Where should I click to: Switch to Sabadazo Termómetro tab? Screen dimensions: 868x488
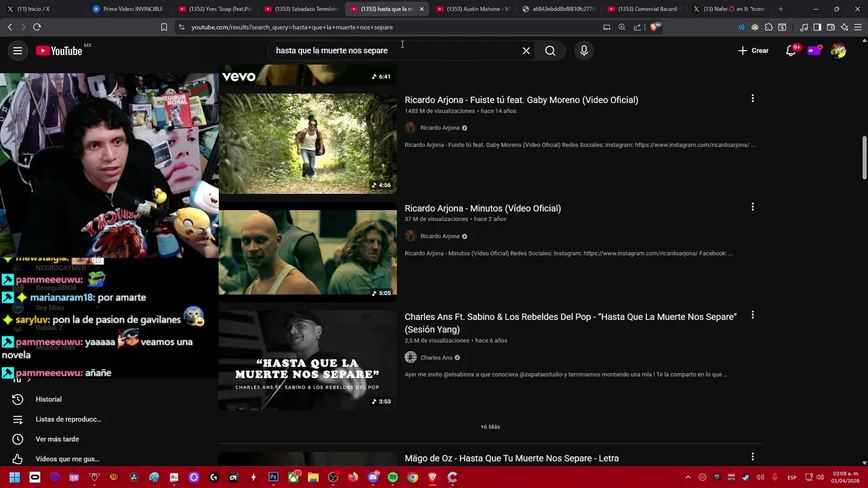pos(300,9)
